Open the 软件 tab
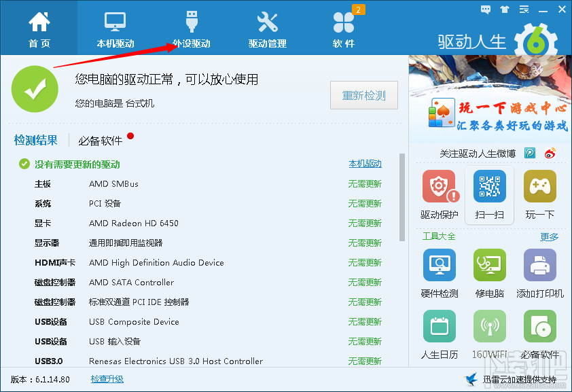Image resolution: width=572 pixels, height=392 pixels. pyautogui.click(x=343, y=29)
